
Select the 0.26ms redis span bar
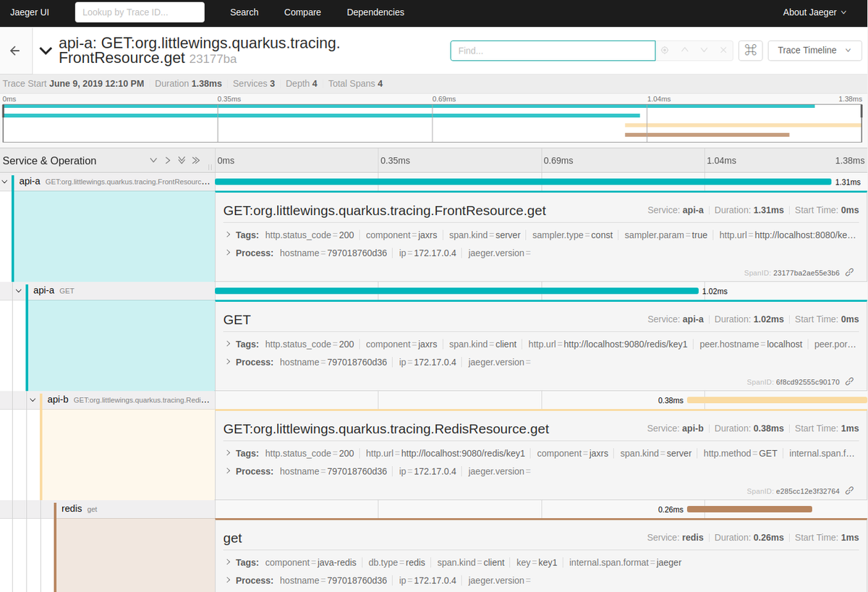[749, 509]
